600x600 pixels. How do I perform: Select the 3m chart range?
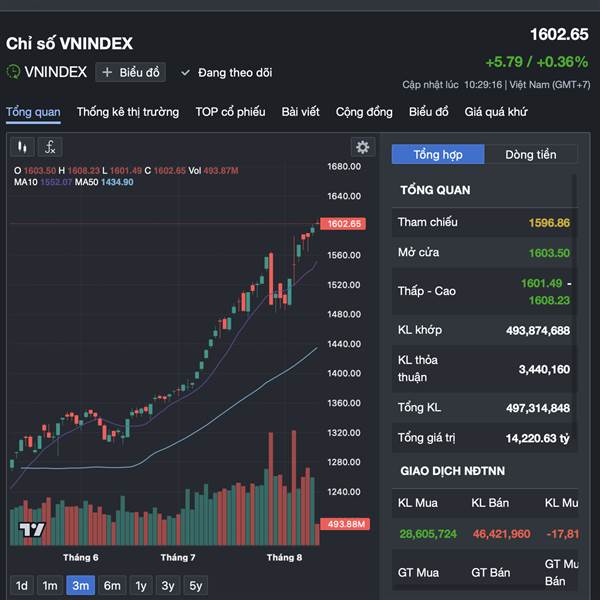click(x=80, y=585)
